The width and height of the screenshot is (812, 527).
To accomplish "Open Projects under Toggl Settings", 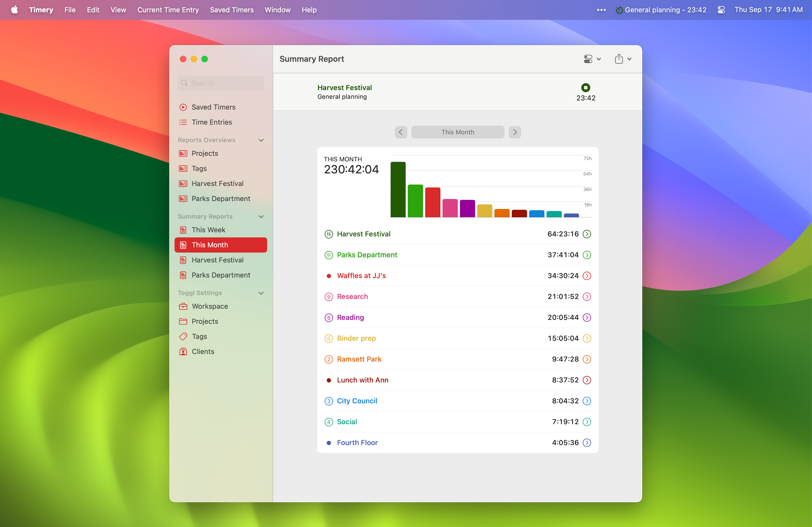I will (x=221, y=321).
